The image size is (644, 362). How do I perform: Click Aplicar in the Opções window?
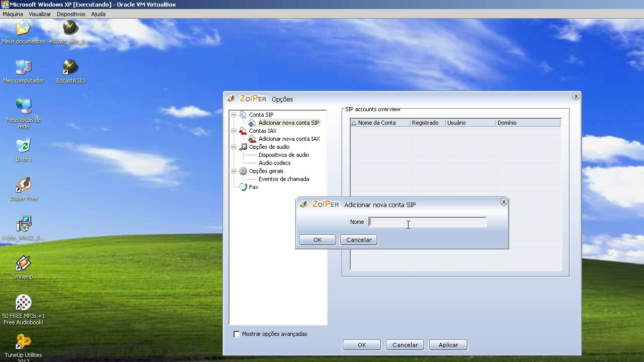click(x=448, y=345)
